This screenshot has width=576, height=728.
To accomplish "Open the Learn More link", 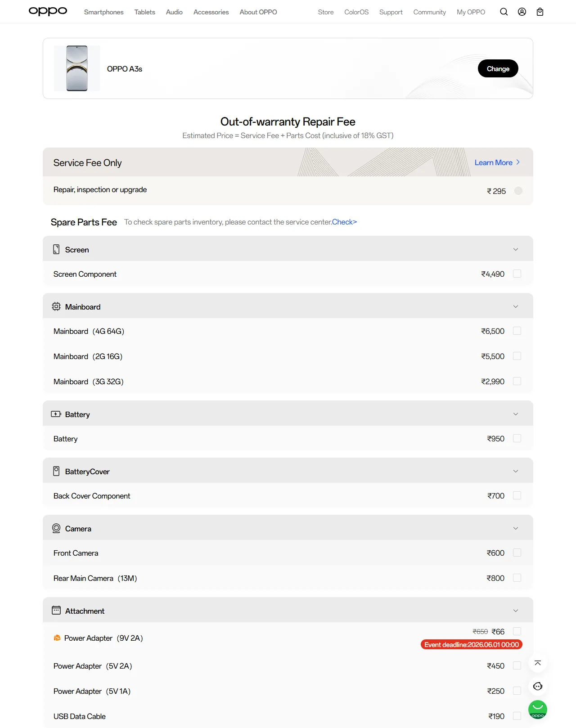I will (x=497, y=162).
